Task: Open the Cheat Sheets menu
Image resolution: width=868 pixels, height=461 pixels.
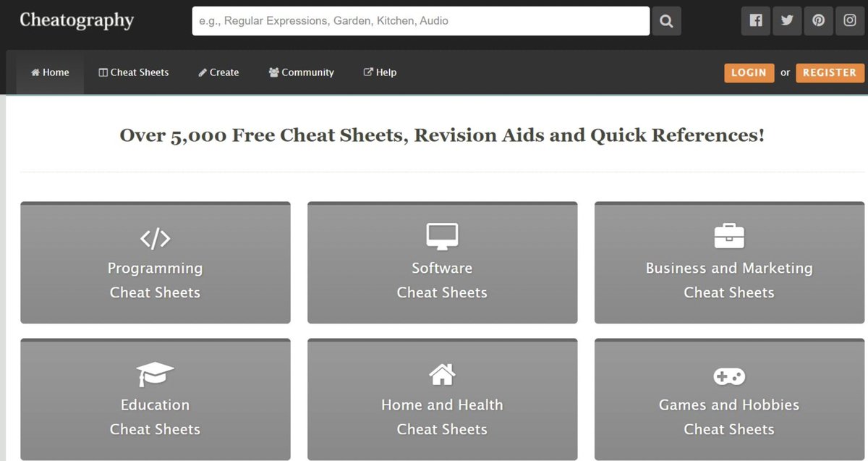Action: [134, 72]
